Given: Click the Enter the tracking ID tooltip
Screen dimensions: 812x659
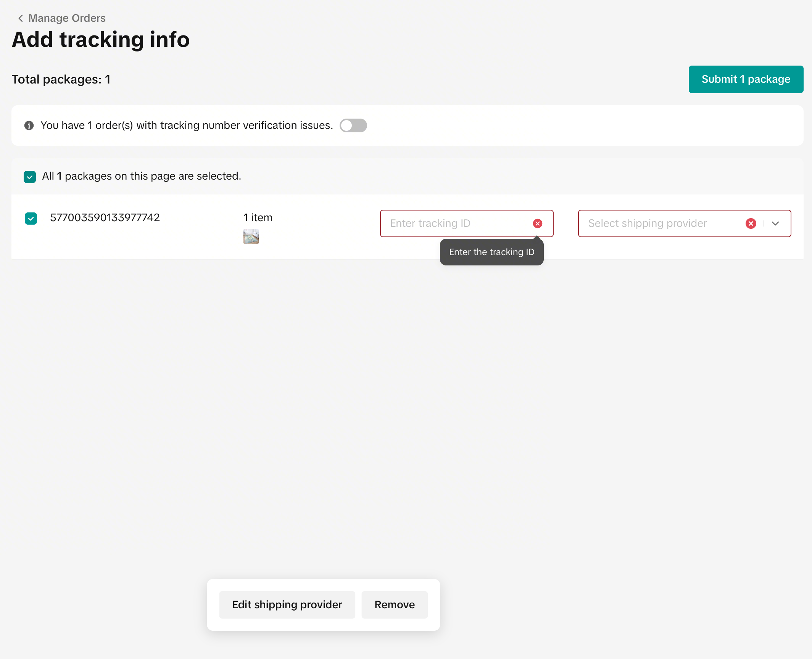Looking at the screenshot, I should coord(491,252).
